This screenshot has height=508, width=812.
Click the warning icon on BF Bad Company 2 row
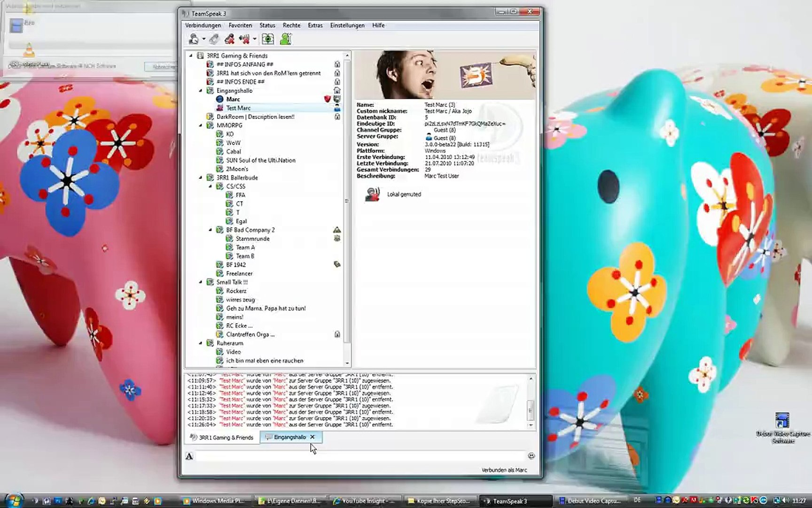pos(337,230)
